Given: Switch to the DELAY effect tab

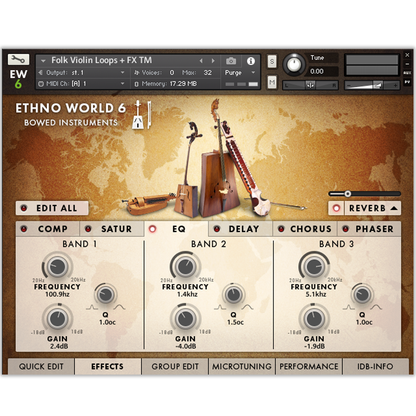Looking at the screenshot, I should (244, 229).
